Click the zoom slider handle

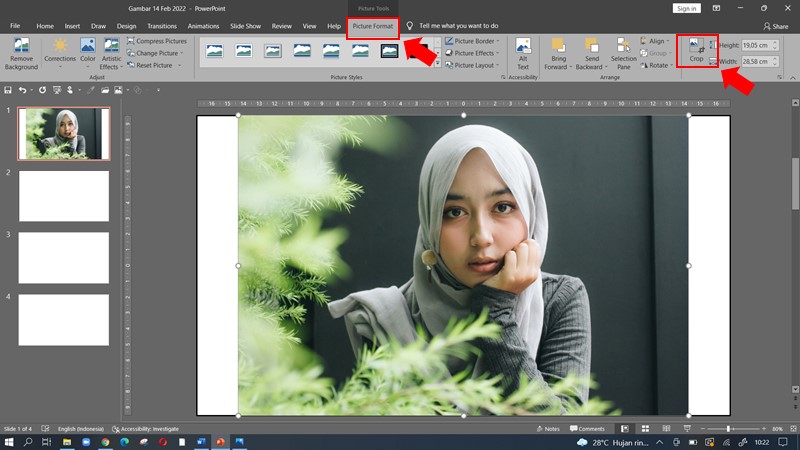[x=728, y=429]
